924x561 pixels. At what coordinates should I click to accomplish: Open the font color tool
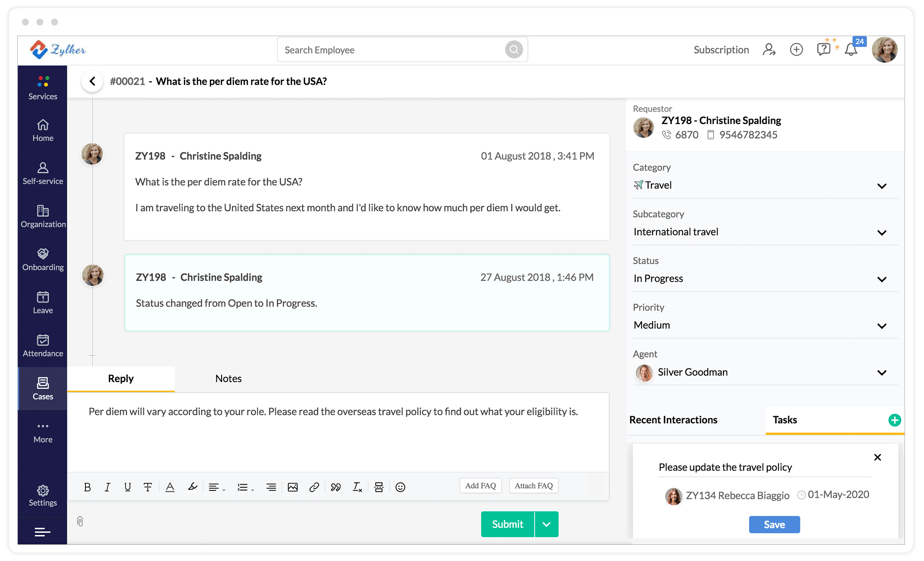tap(170, 487)
